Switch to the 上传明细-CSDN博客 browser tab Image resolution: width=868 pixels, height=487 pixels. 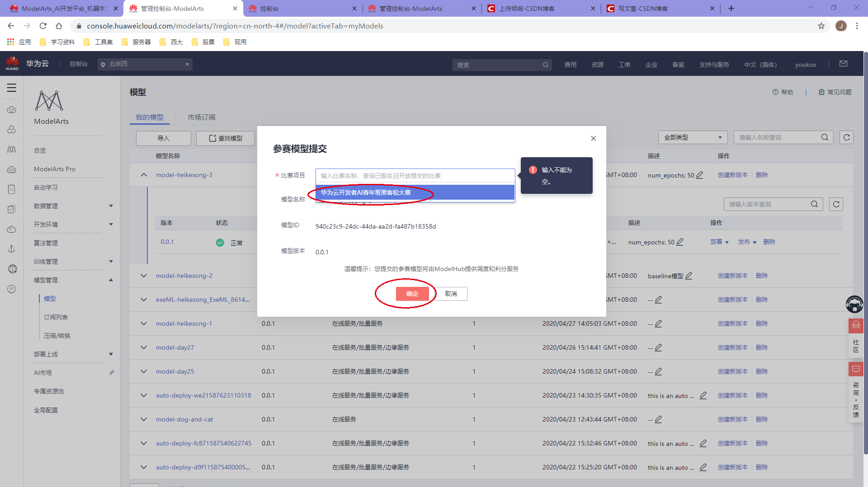pyautogui.click(x=541, y=8)
